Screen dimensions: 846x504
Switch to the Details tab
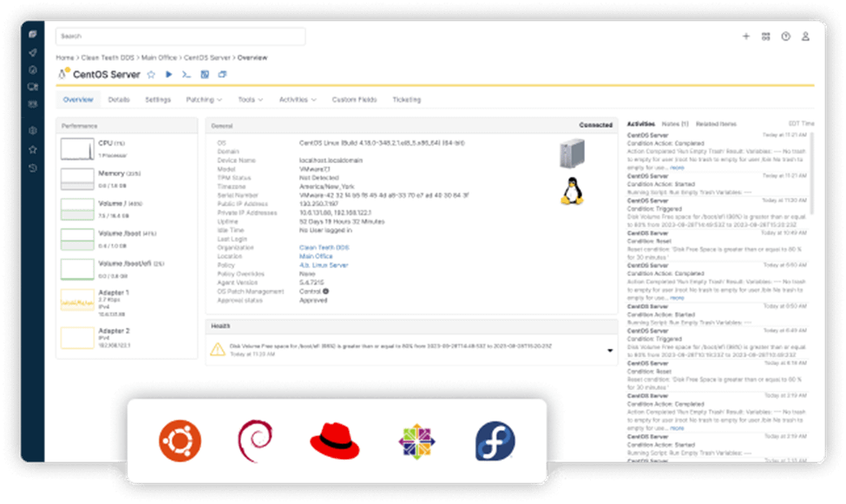click(119, 100)
